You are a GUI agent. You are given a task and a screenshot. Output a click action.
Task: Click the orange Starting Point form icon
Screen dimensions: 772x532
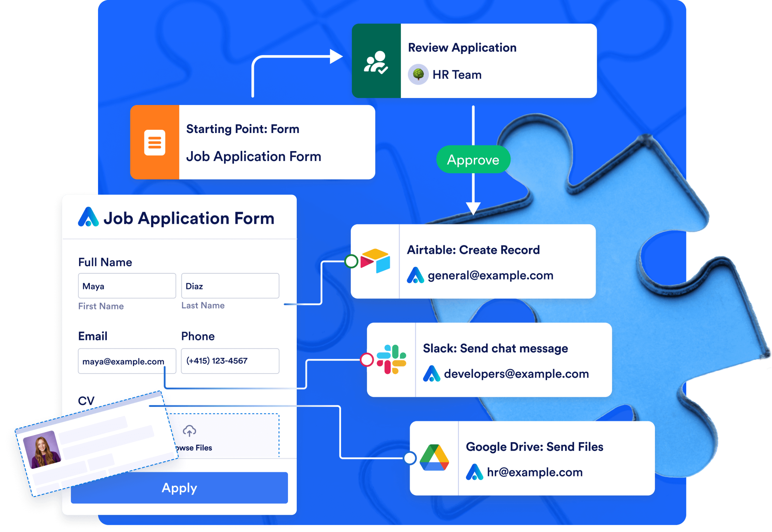pyautogui.click(x=155, y=142)
